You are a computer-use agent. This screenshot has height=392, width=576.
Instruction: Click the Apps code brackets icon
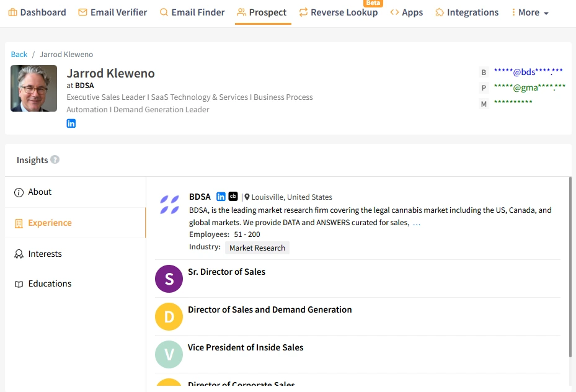[394, 12]
